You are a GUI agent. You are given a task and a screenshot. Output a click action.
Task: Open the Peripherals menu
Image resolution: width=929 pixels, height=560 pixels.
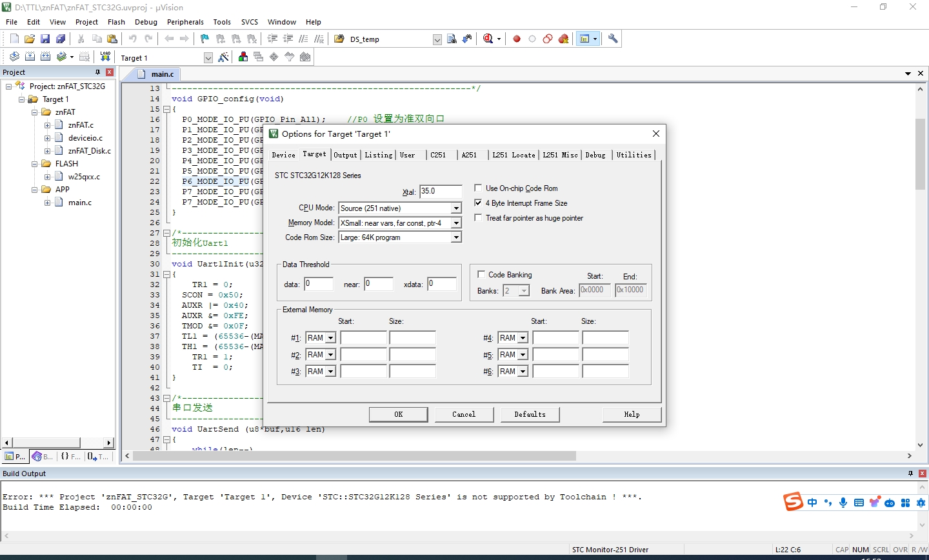185,22
